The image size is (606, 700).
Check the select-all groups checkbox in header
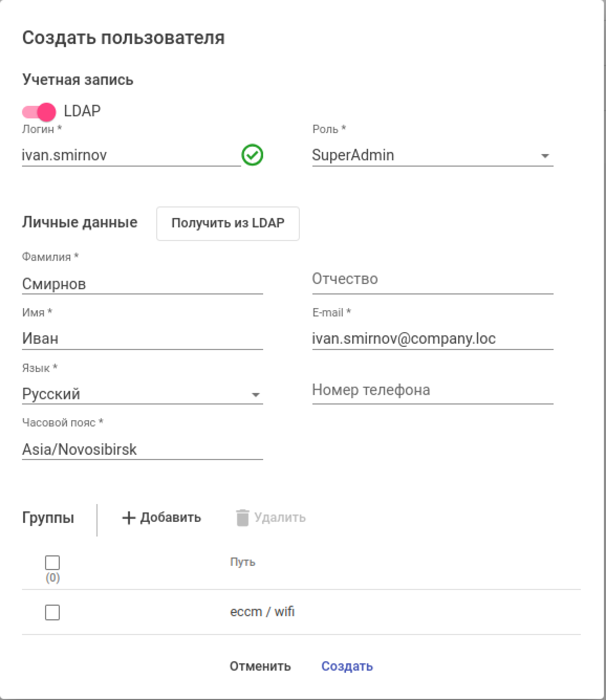[x=52, y=563]
